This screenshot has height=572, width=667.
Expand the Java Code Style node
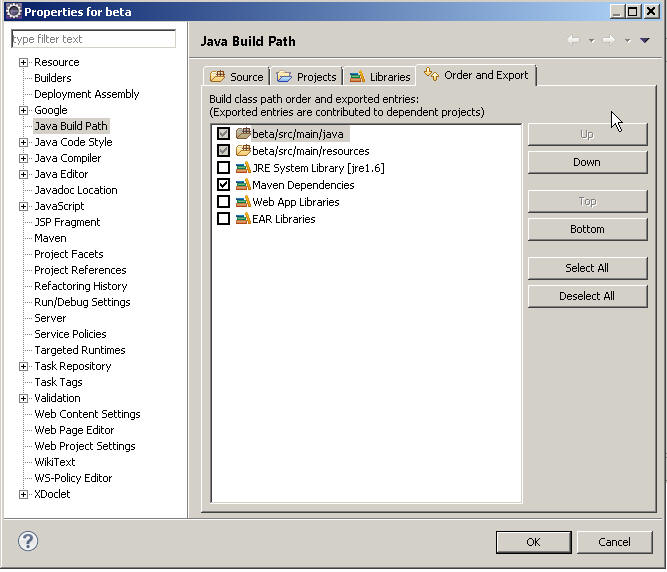tap(23, 142)
